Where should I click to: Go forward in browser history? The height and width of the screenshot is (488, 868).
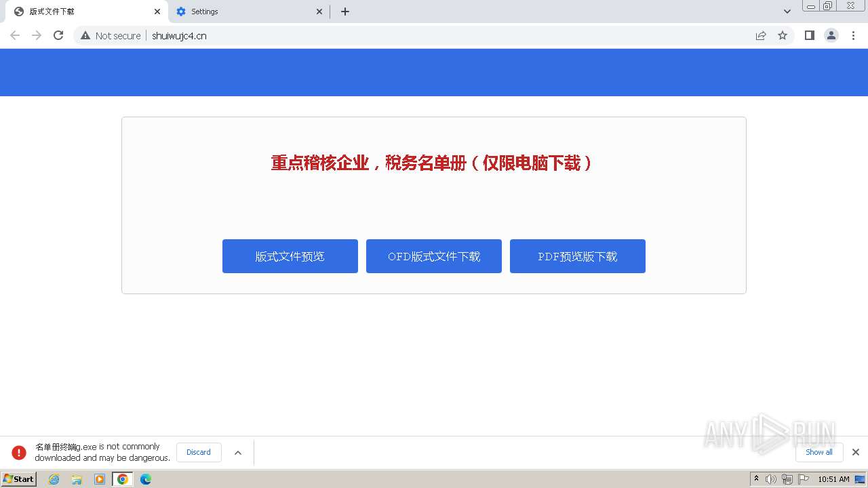click(37, 35)
